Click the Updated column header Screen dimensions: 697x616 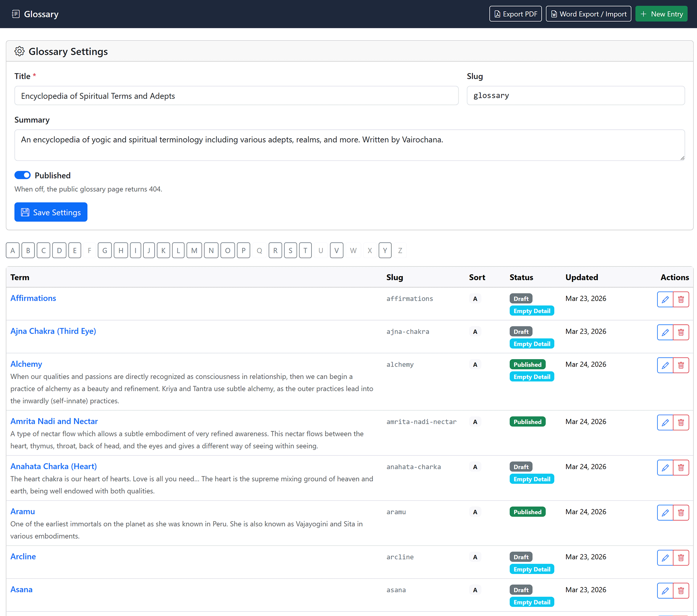tap(582, 277)
